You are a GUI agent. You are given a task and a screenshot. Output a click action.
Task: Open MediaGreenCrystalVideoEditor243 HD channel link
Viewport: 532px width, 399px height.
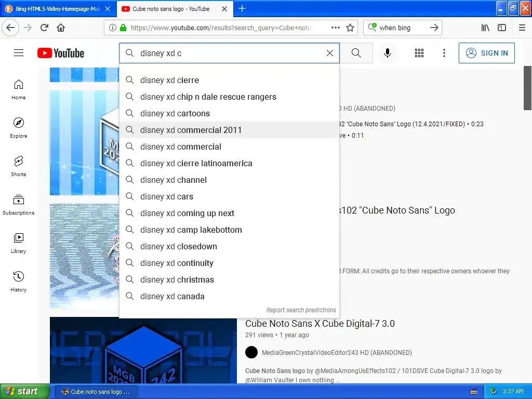click(337, 353)
